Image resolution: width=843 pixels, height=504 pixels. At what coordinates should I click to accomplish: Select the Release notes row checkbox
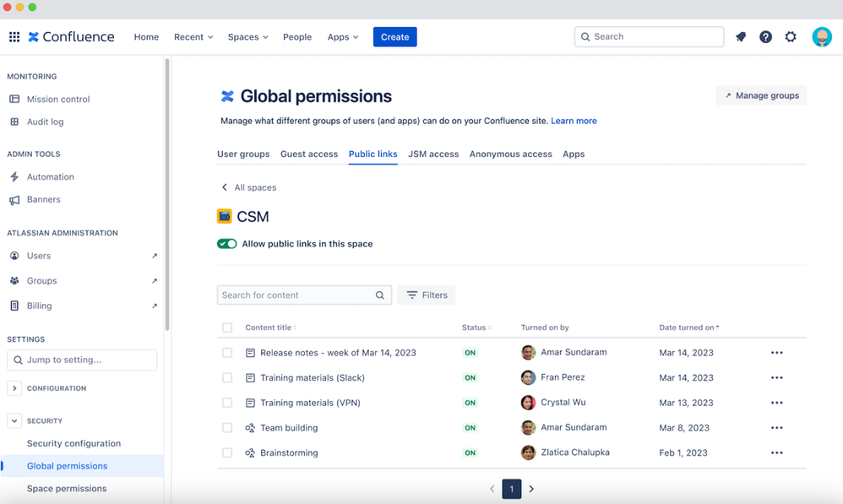point(227,353)
